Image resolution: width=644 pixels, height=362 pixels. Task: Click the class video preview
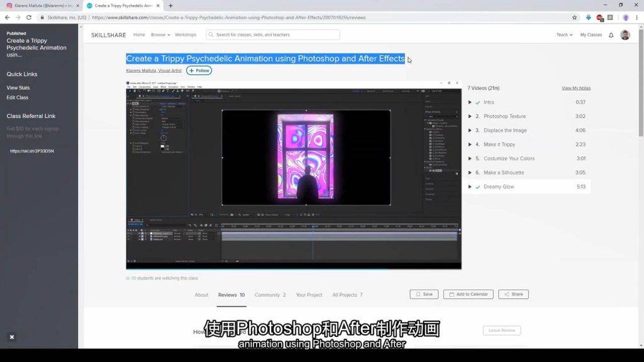294,175
